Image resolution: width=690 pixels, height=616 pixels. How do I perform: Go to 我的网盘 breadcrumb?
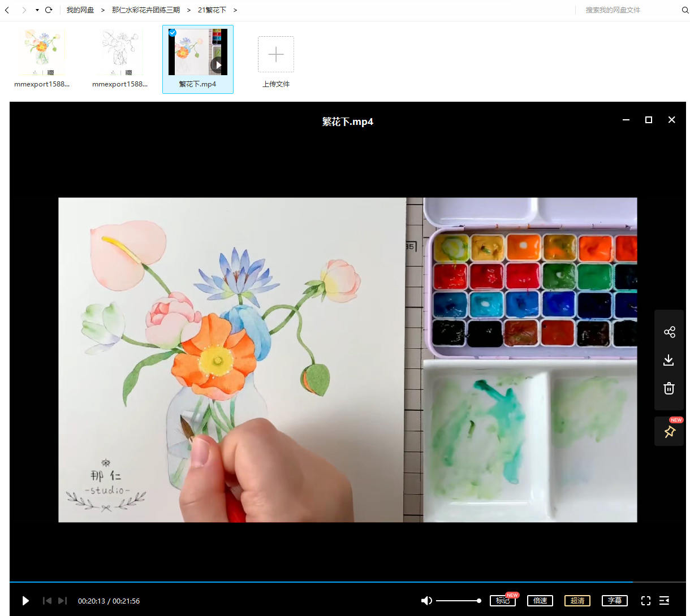80,10
